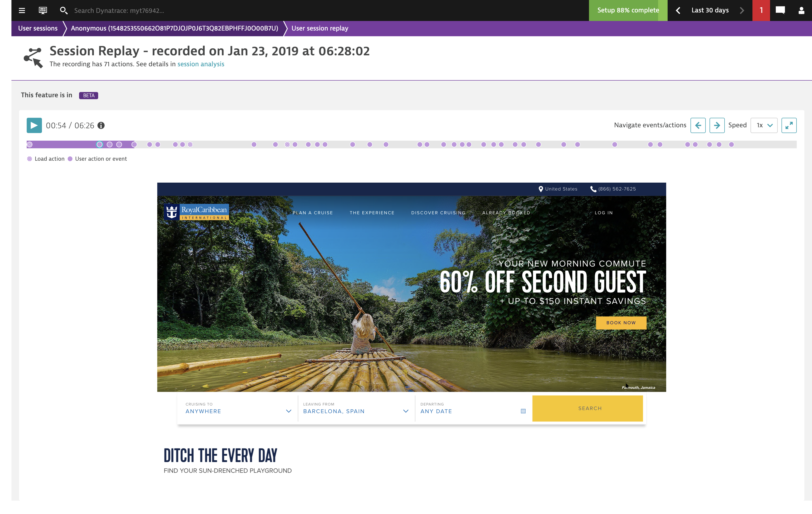Image resolution: width=812 pixels, height=514 pixels.
Task: Shift timeframe back with left chevron
Action: pyautogui.click(x=678, y=10)
